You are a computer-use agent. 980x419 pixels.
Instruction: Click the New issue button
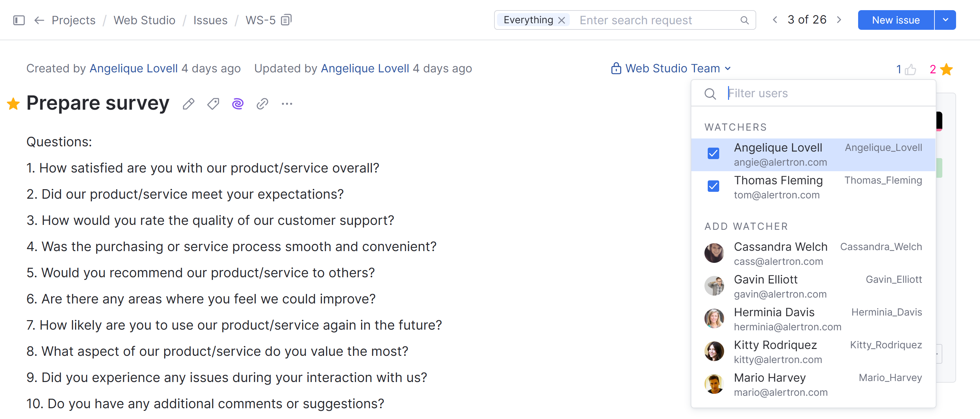point(895,20)
